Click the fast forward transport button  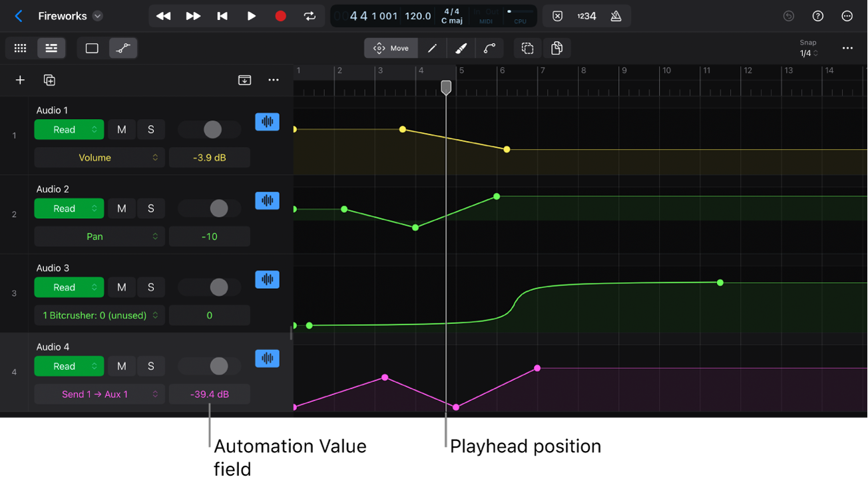click(x=193, y=16)
